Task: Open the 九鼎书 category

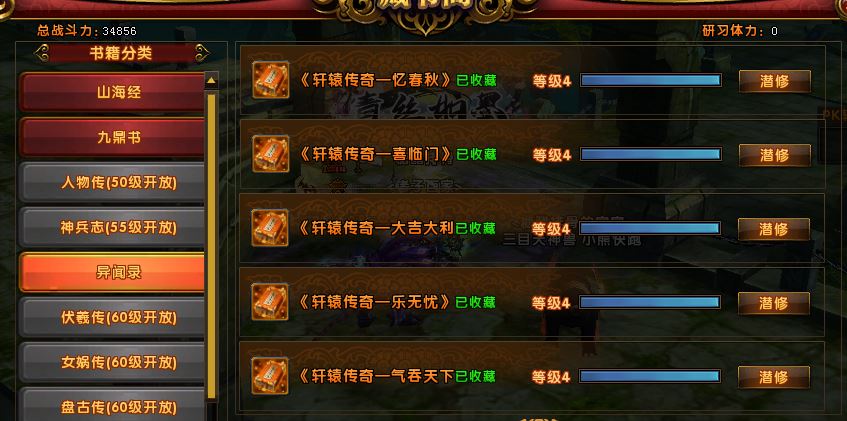Action: 112,138
